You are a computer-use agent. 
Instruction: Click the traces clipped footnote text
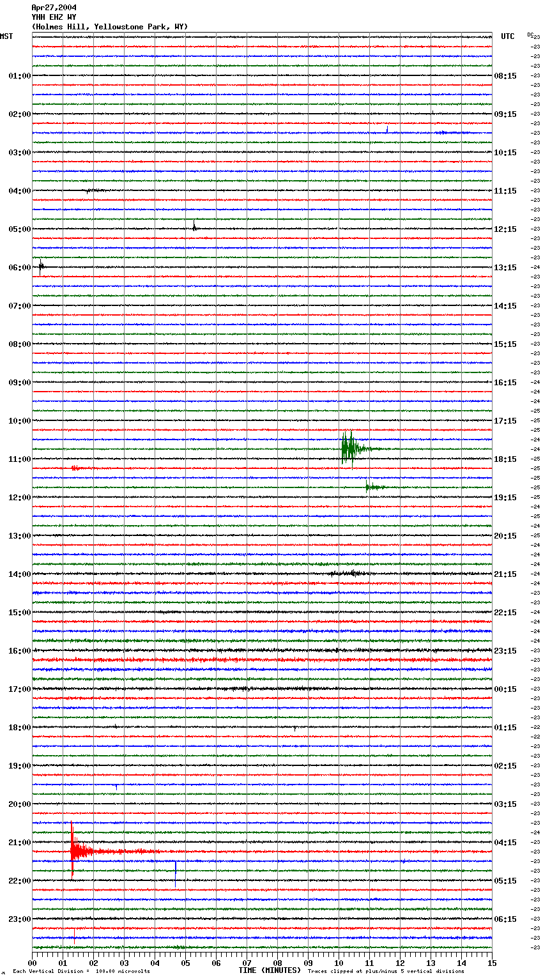[386, 971]
